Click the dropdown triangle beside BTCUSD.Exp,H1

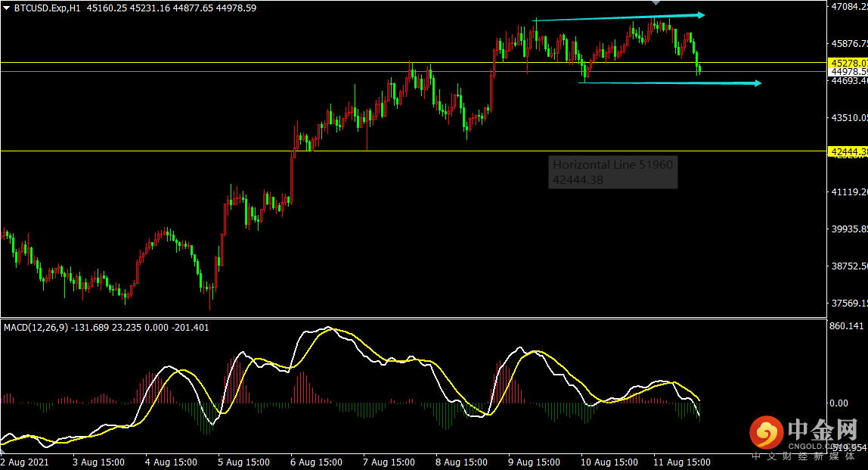tap(7, 8)
